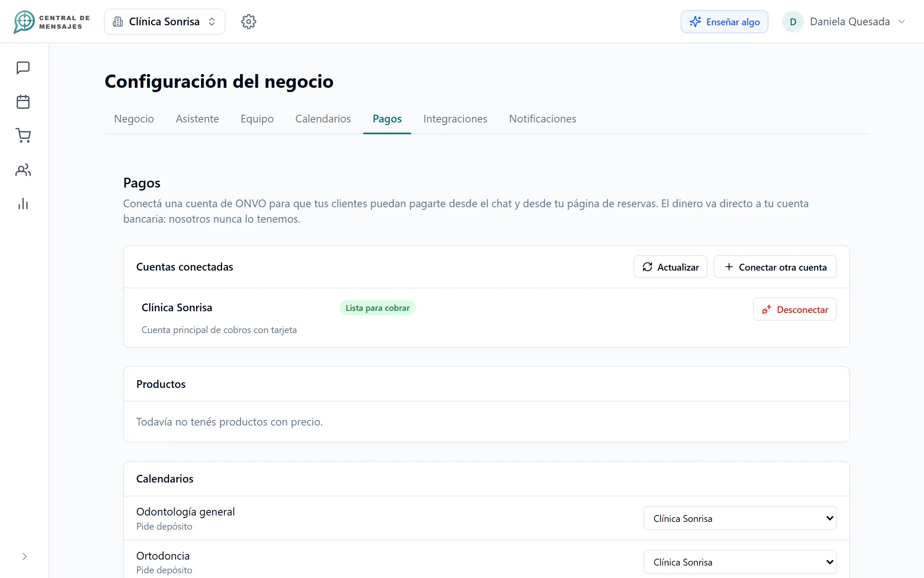Click the Productos section heading
This screenshot has height=578, width=924.
(161, 384)
